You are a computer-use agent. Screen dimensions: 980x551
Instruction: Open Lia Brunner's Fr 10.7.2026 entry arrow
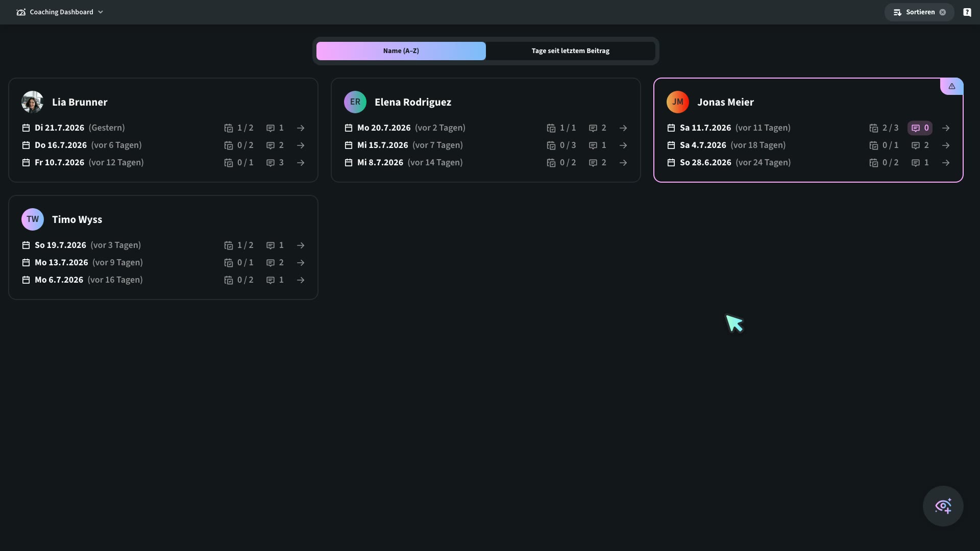point(301,163)
